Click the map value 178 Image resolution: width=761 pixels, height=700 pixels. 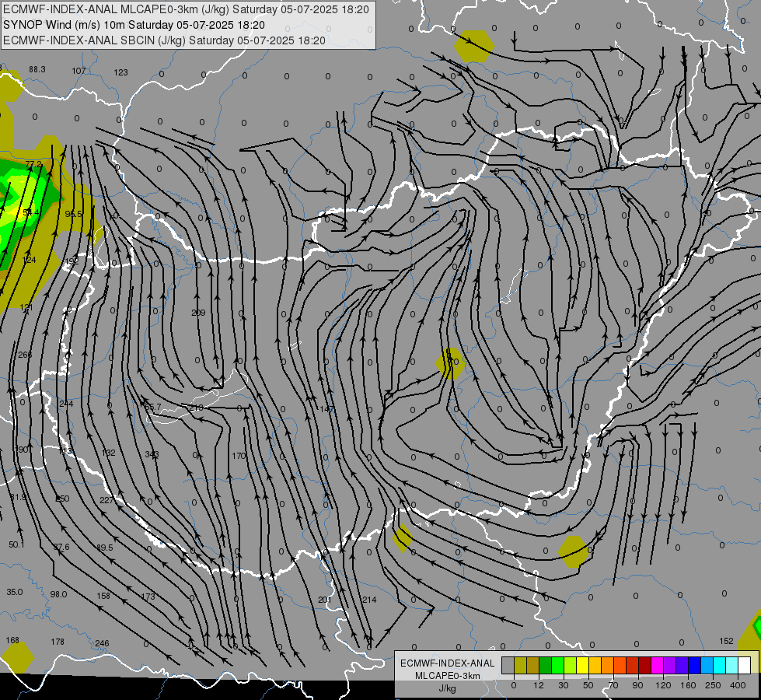(x=58, y=642)
